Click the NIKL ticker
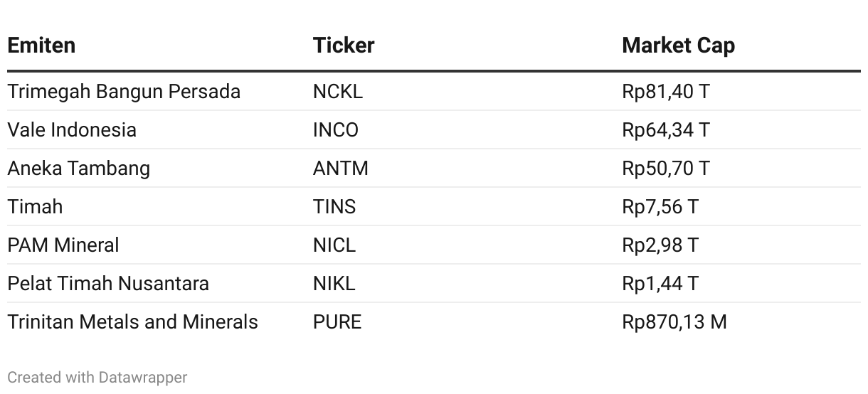Viewport: 868px width, 394px height. 334,284
